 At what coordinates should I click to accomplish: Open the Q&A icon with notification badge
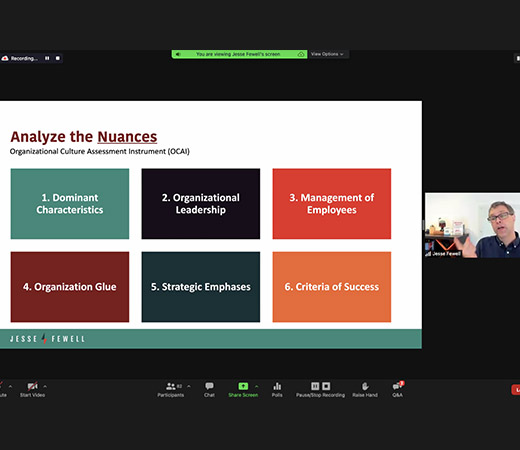point(398,390)
